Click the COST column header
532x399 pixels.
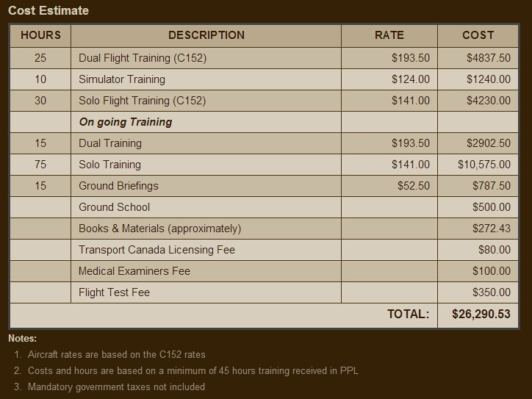tap(478, 35)
